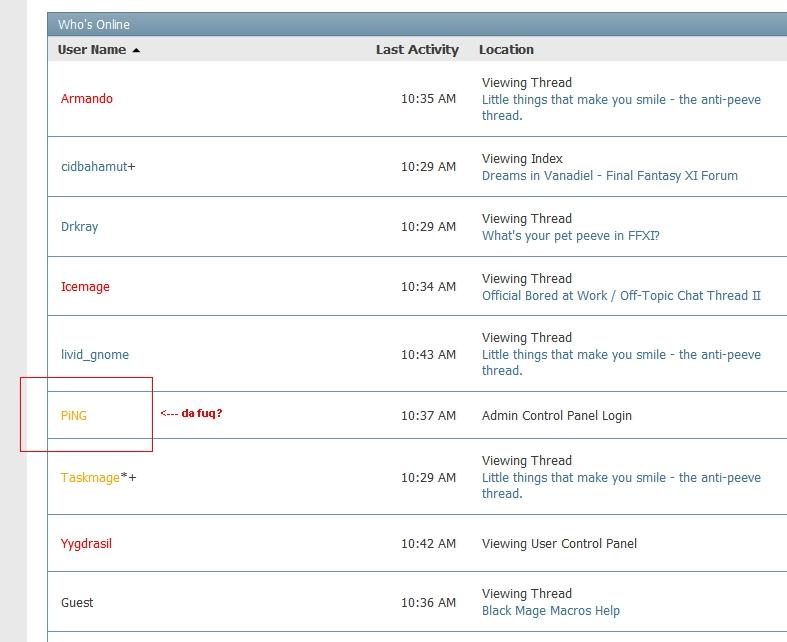Open Dreams in Vanadiel forum index link

(x=609, y=176)
